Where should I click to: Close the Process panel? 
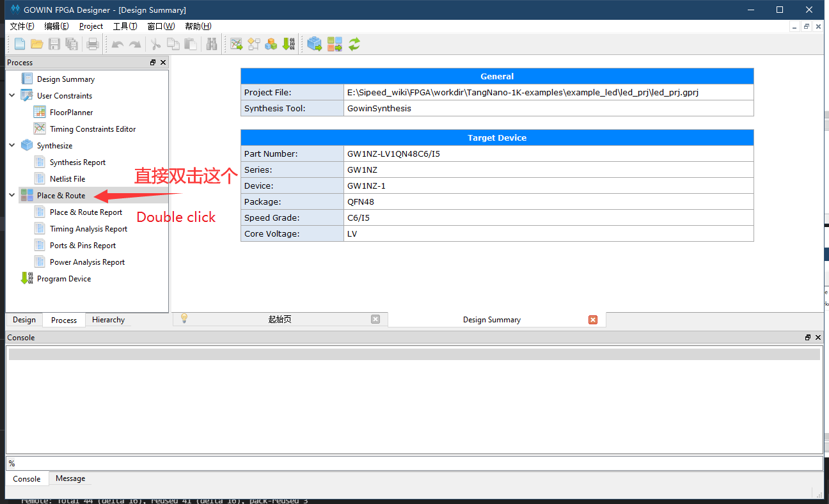pos(163,62)
